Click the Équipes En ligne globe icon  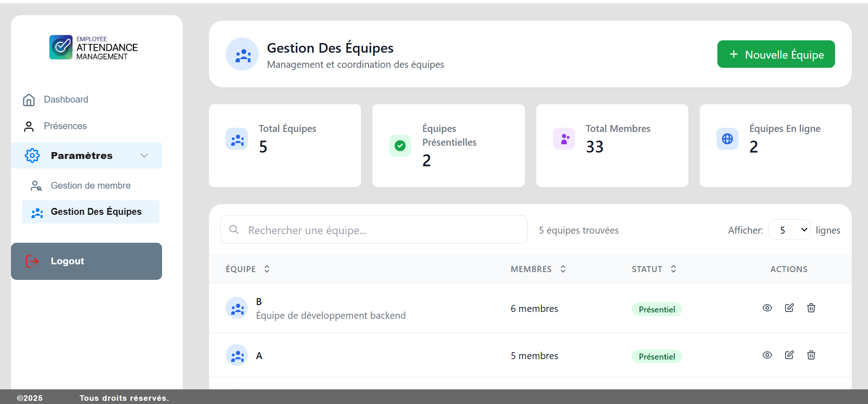pyautogui.click(x=727, y=139)
